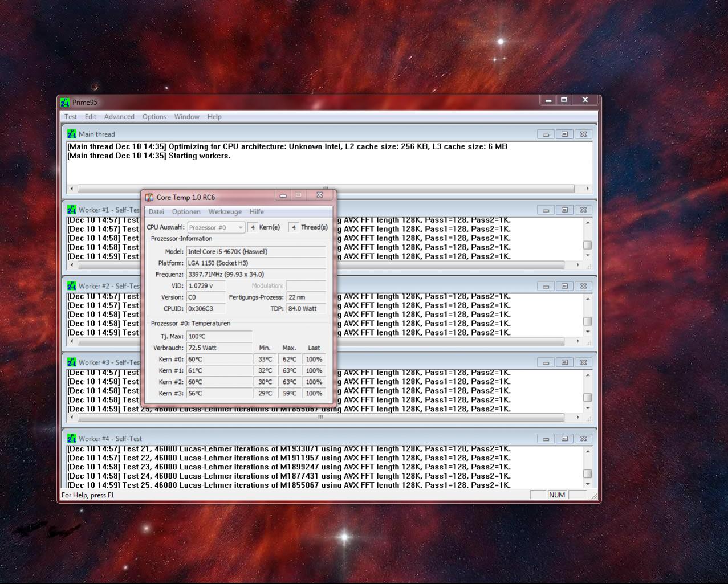Click the Worker #4 window icon

click(71, 439)
